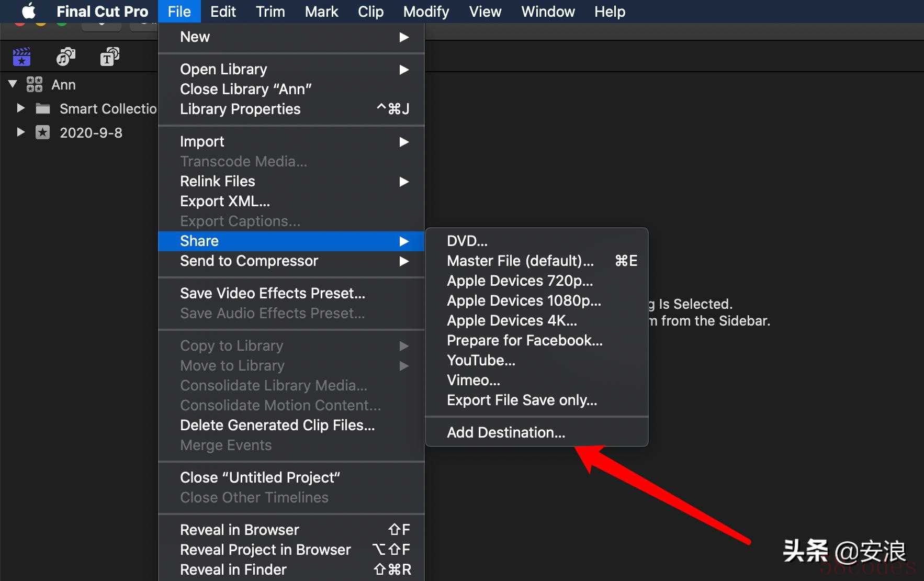Choose Save Video Effects Preset...
The image size is (924, 581).
tap(291, 294)
